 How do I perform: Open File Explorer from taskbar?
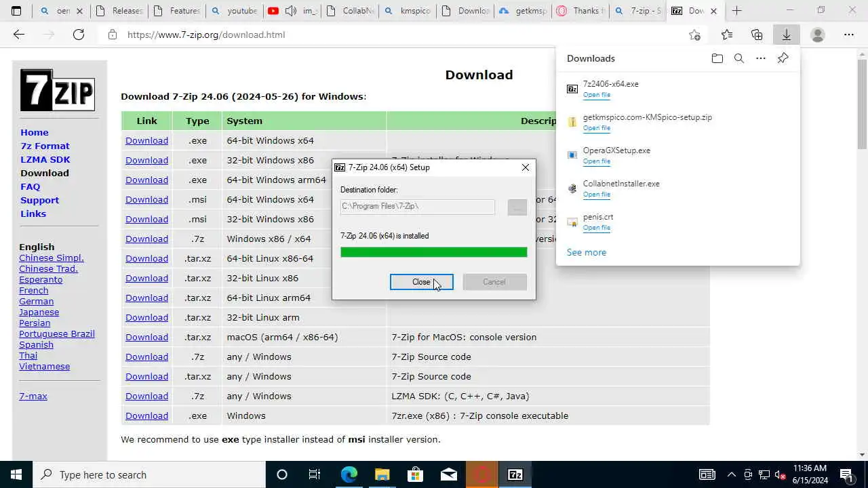coord(382,474)
